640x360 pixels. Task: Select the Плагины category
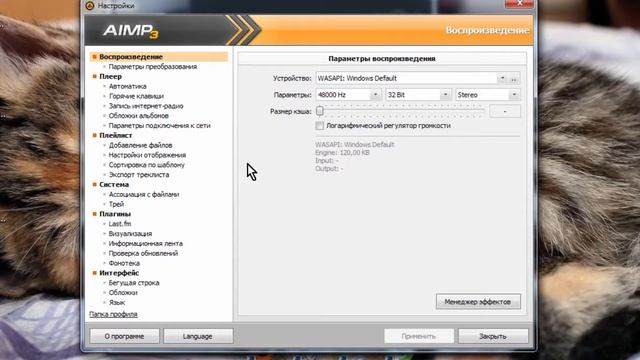pyautogui.click(x=115, y=214)
